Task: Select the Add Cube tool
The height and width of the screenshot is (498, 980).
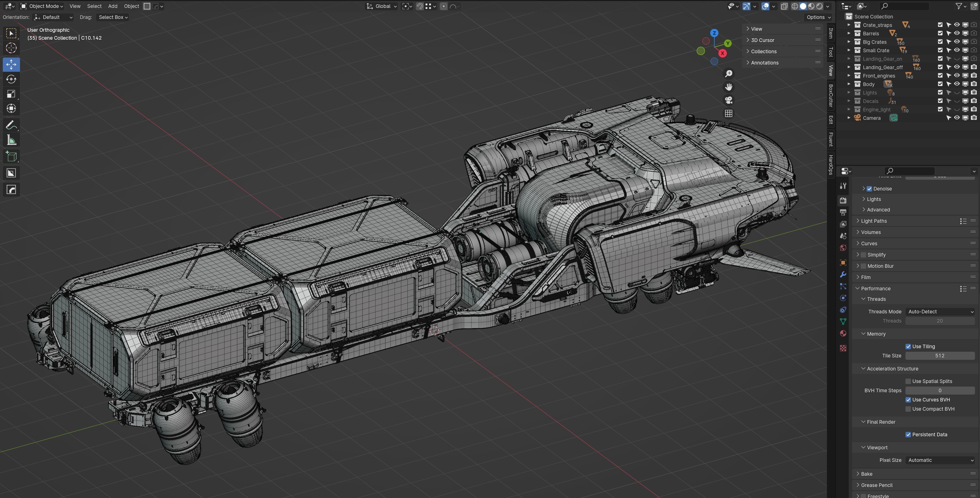Action: [11, 156]
